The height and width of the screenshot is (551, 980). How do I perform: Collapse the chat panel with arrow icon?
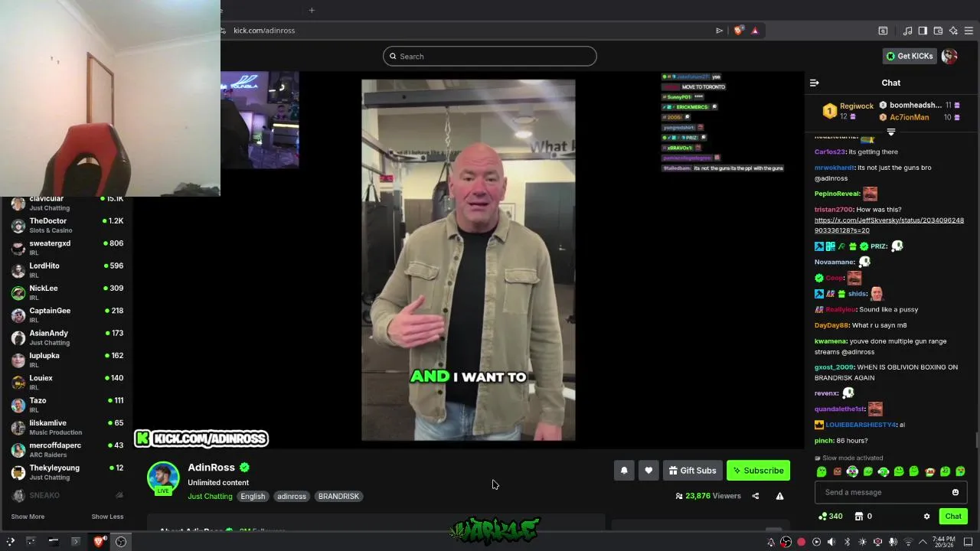[x=815, y=83]
